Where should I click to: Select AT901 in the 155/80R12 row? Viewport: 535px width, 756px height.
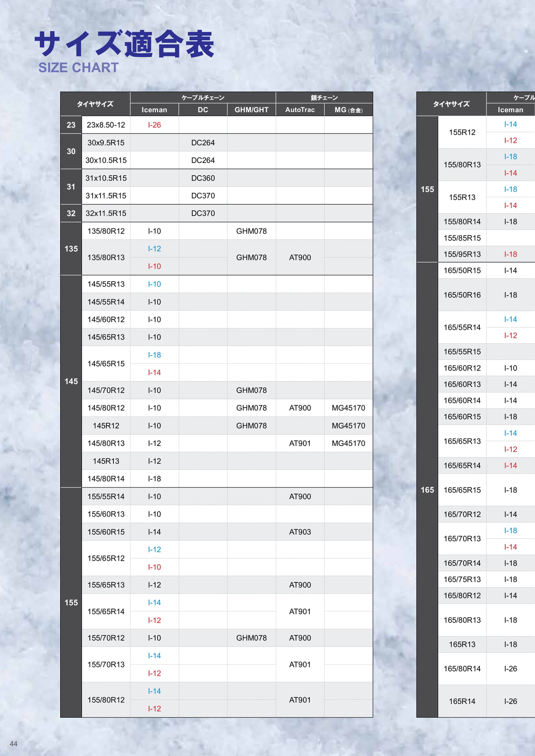coord(300,700)
